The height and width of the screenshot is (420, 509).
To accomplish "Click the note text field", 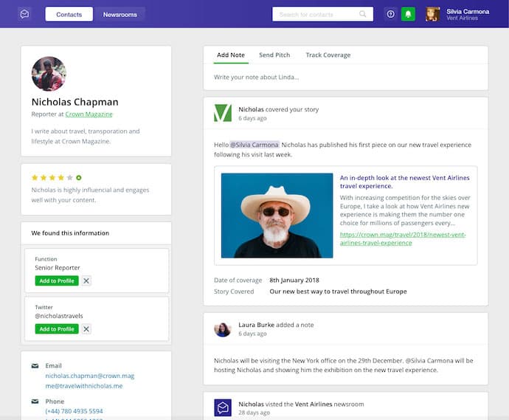I will 345,77.
